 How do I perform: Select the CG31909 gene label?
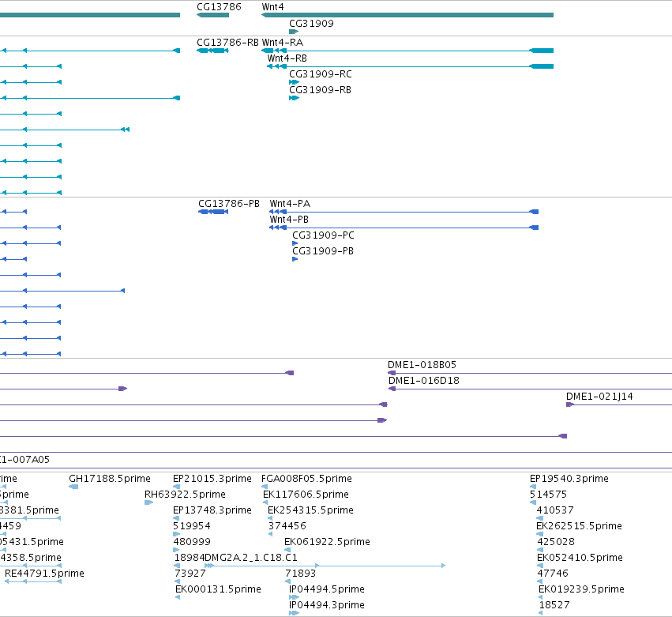tap(311, 23)
